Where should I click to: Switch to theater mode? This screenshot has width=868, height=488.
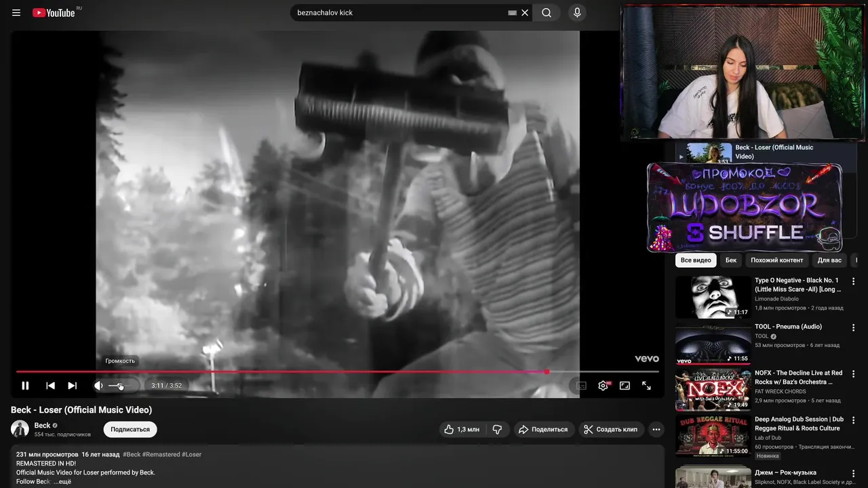[625, 386]
